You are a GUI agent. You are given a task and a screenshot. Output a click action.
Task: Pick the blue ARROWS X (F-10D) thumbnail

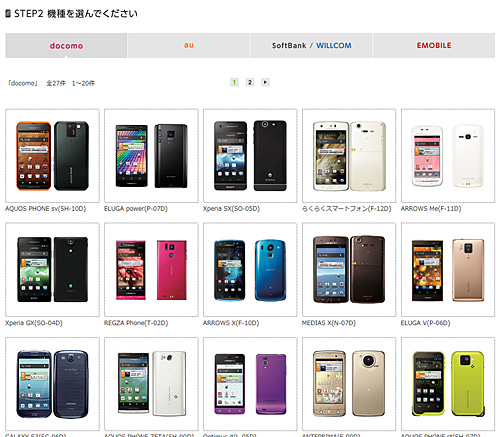250,270
